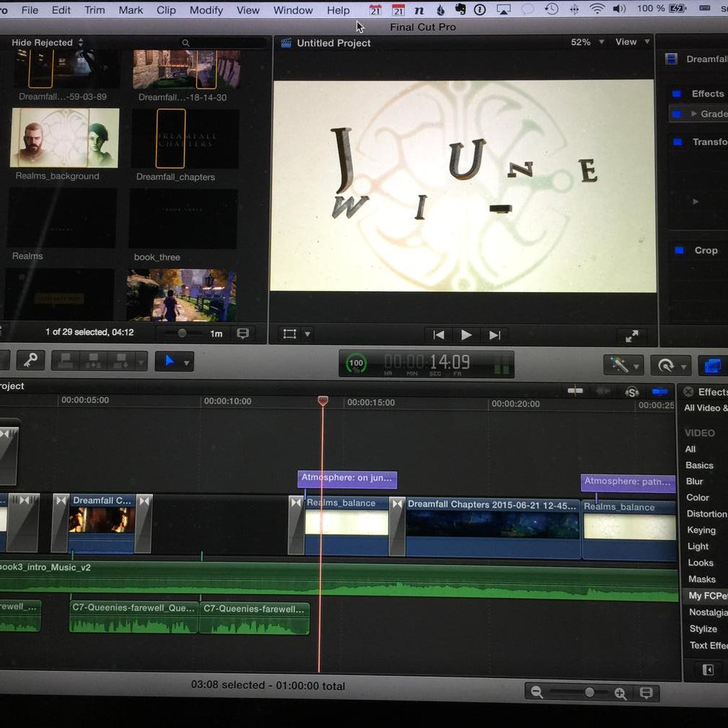The height and width of the screenshot is (728, 728).
Task: Click the browser search field
Action: point(223,43)
